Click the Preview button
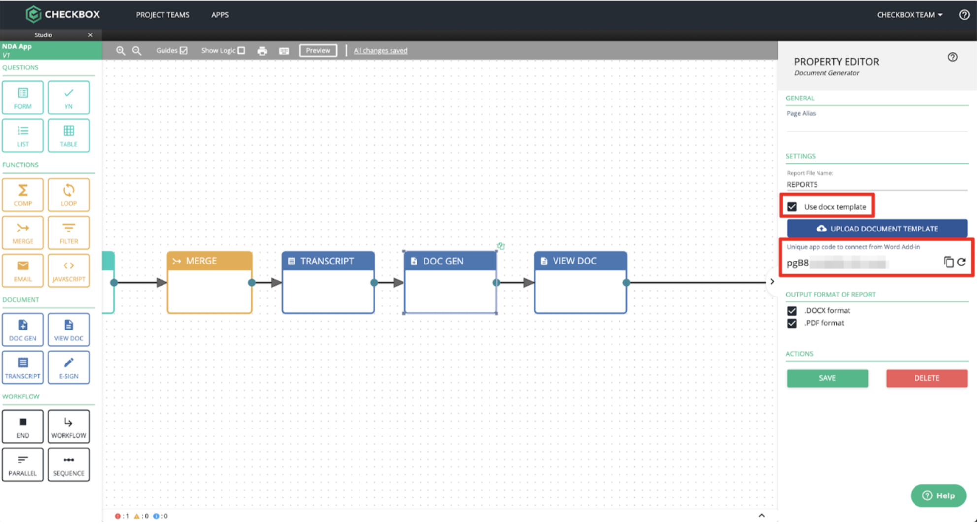The image size is (980, 528). pyautogui.click(x=318, y=50)
